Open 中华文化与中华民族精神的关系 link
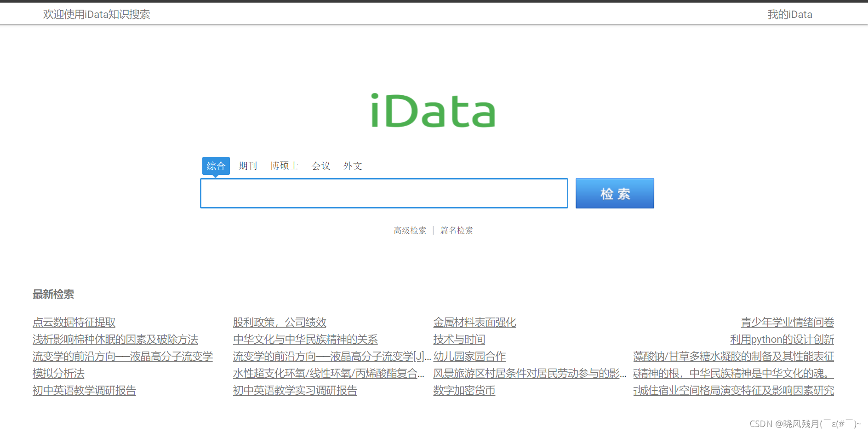Screen dimensions: 868x433 pyautogui.click(x=305, y=339)
